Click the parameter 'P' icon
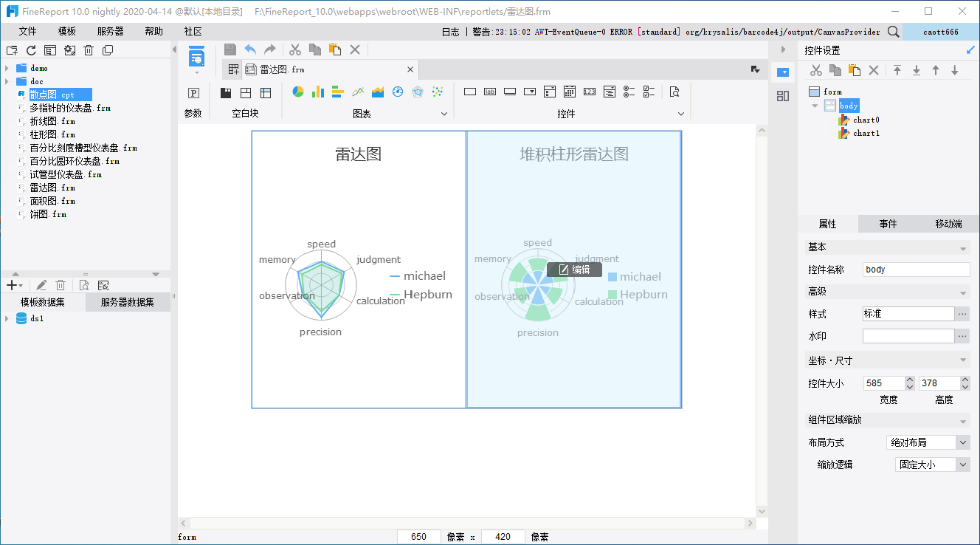The width and height of the screenshot is (980, 545). click(x=193, y=93)
